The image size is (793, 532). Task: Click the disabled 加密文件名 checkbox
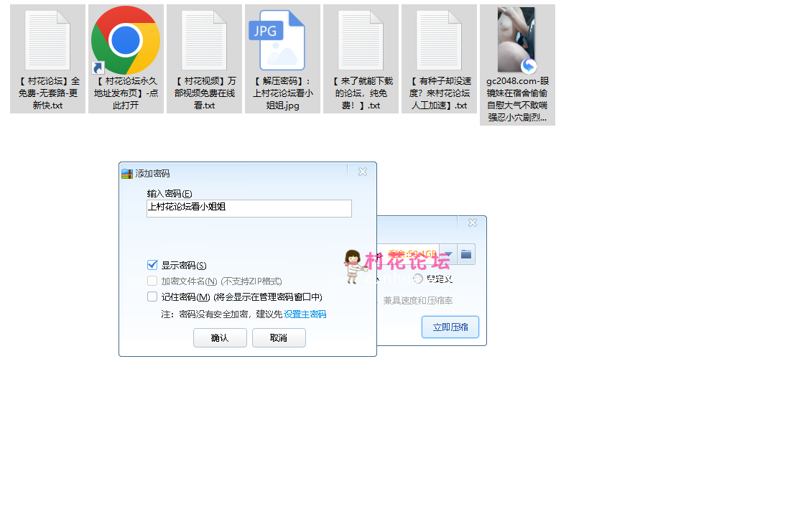(152, 280)
